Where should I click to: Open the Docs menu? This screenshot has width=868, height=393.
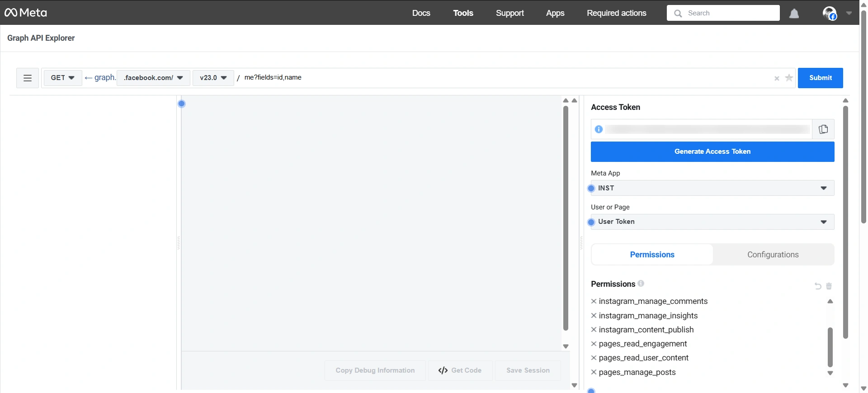tap(421, 13)
